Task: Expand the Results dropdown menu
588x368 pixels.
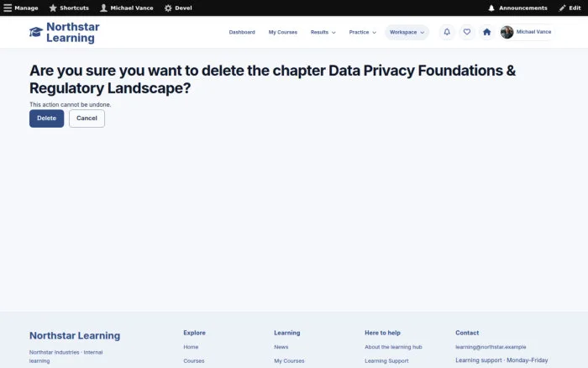Action: point(323,32)
